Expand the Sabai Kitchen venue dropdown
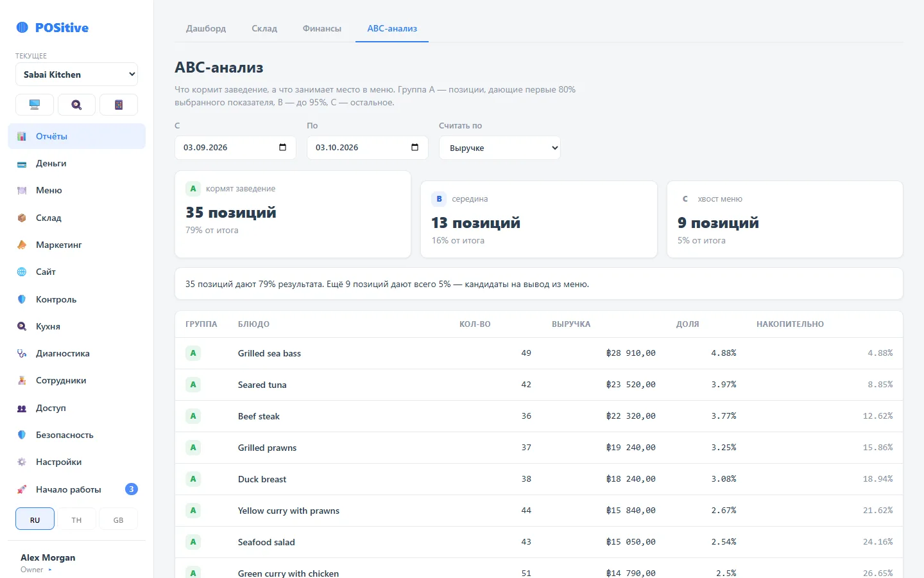The image size is (924, 578). pos(76,74)
